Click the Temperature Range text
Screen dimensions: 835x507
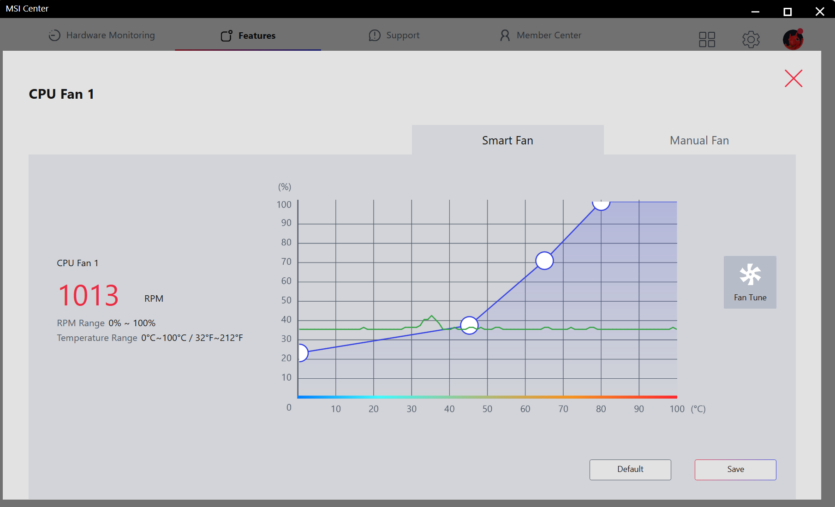[150, 338]
